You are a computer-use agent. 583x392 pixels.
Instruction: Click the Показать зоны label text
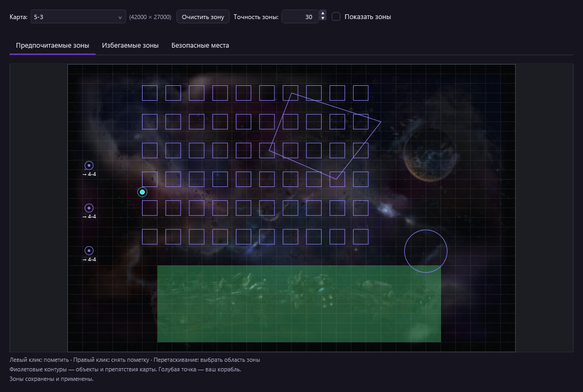(368, 17)
